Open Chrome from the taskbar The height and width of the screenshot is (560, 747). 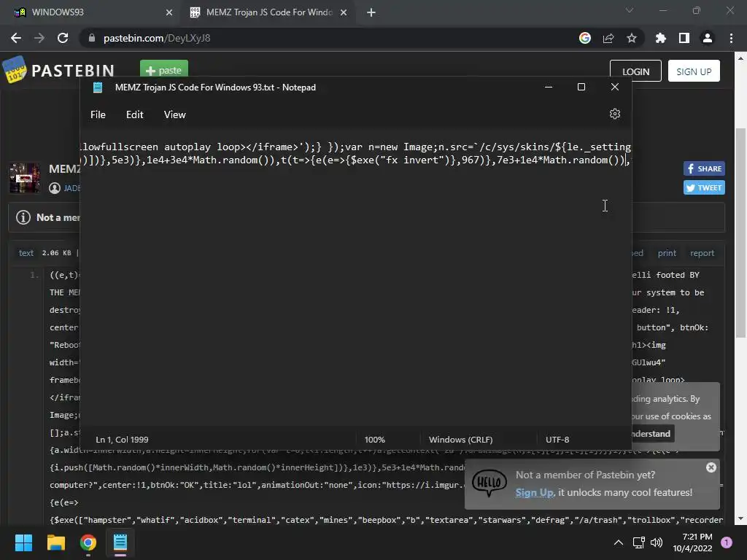[88, 542]
